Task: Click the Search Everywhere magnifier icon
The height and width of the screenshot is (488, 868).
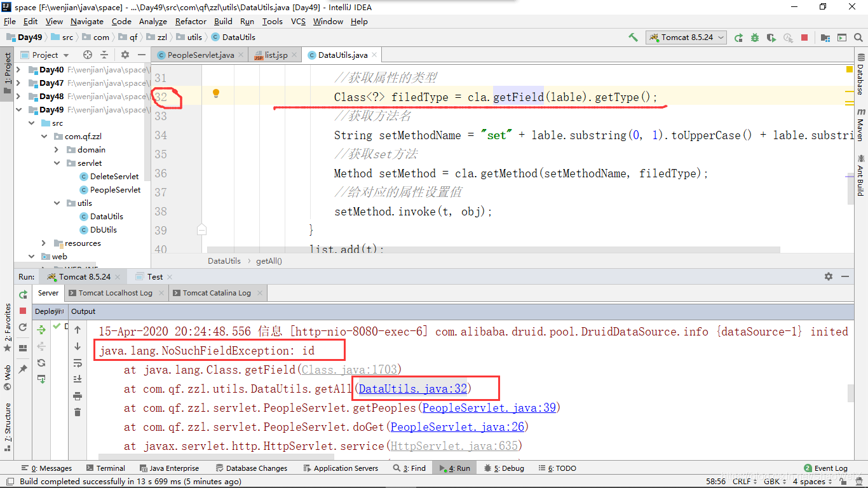Action: pos(858,37)
